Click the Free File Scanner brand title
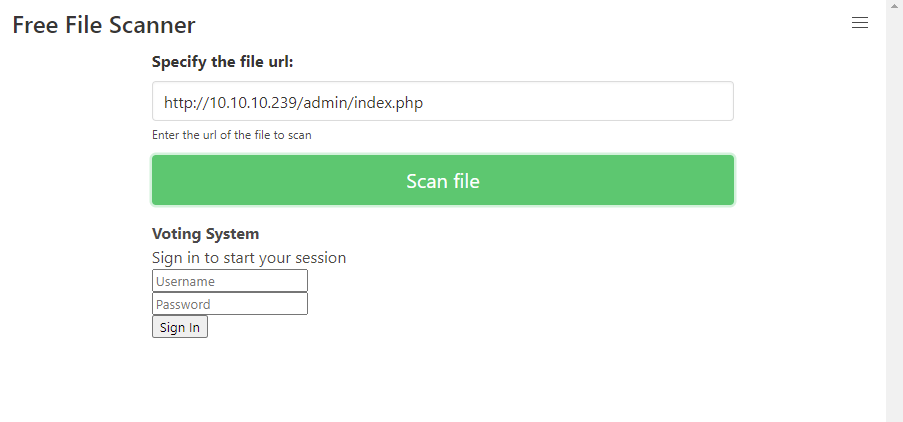The width and height of the screenshot is (903, 422). pos(104,25)
